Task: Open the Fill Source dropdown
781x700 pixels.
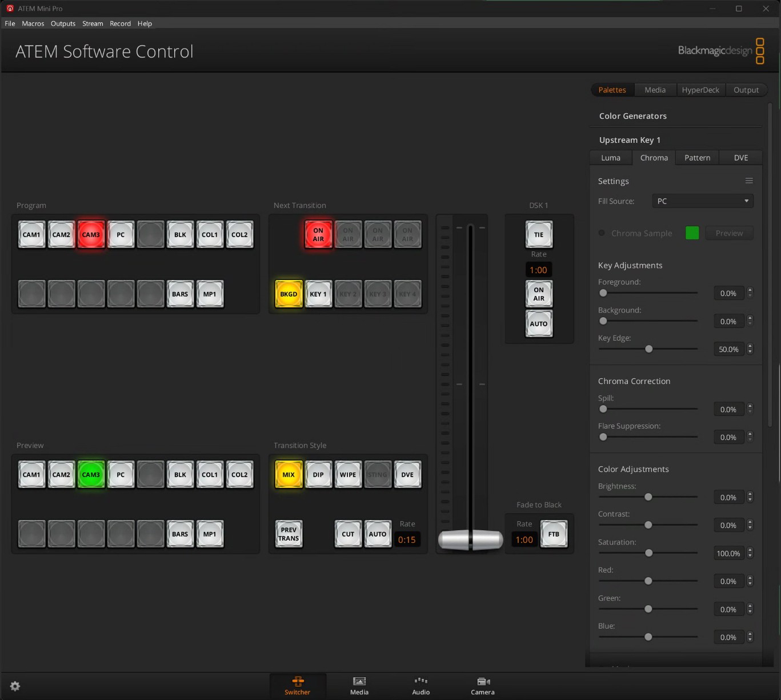Action: [x=703, y=201]
